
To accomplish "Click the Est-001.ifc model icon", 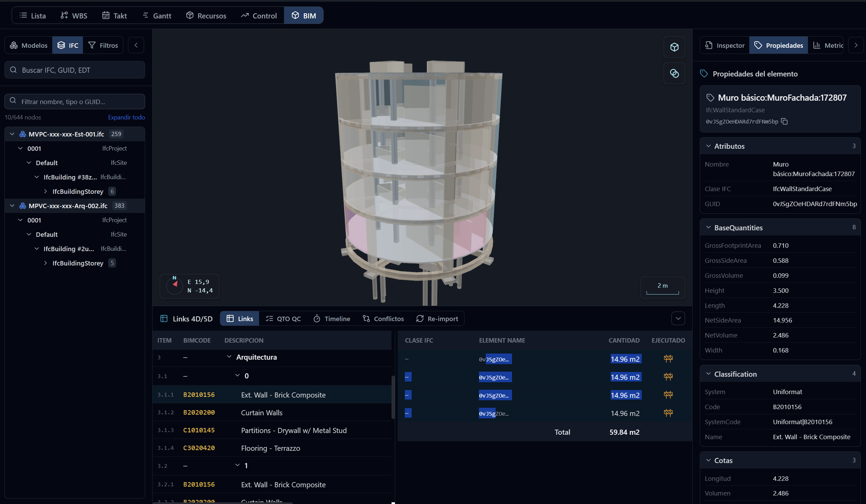I will (23, 134).
